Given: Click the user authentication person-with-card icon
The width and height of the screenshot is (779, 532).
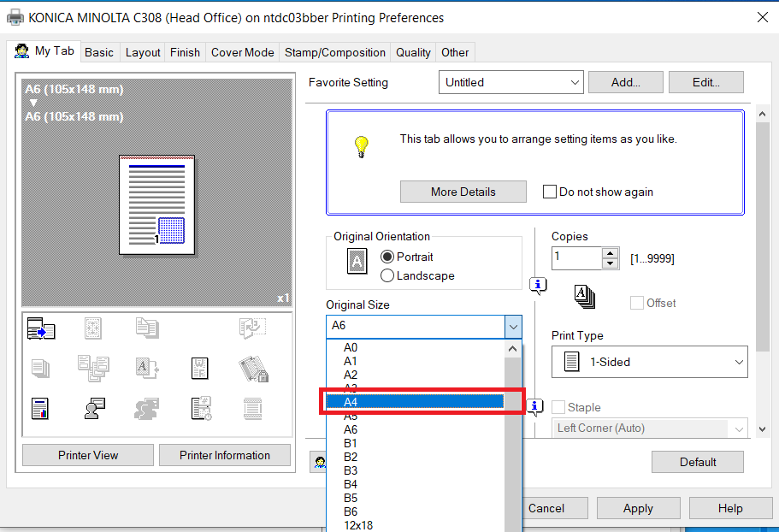Looking at the screenshot, I should (94, 409).
